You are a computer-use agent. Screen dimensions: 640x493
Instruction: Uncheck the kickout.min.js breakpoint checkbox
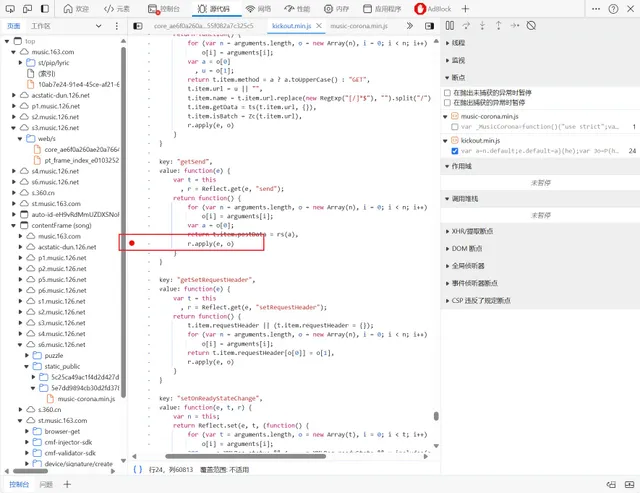[x=455, y=151]
